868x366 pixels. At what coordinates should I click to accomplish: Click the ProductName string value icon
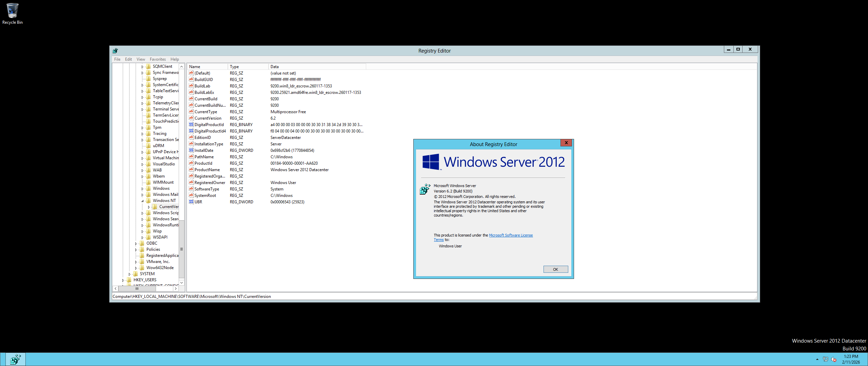tap(191, 170)
